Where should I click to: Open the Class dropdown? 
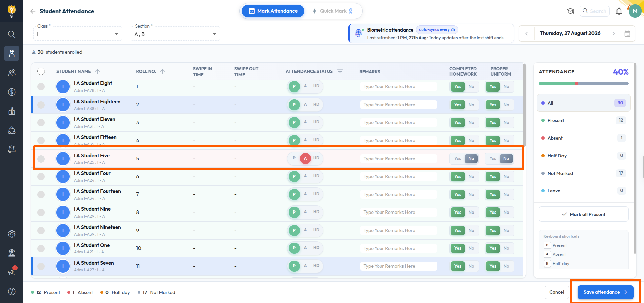pyautogui.click(x=77, y=34)
